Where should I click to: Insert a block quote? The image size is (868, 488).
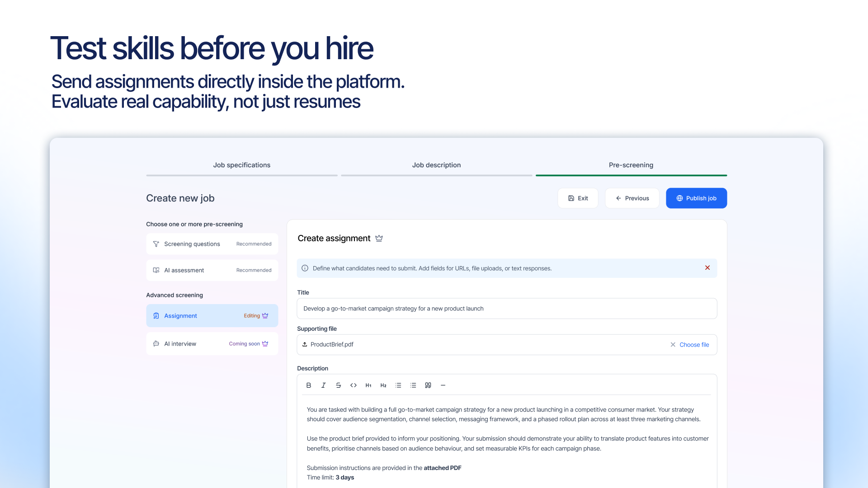[x=428, y=385]
